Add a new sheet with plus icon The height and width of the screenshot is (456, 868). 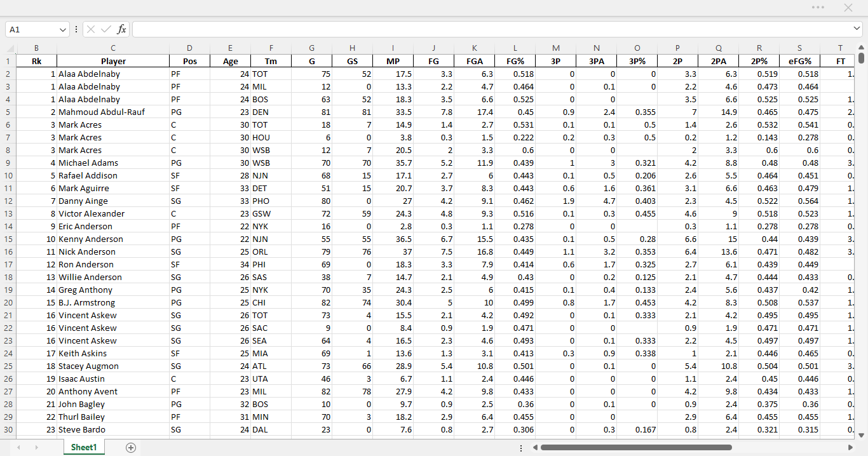point(131,448)
